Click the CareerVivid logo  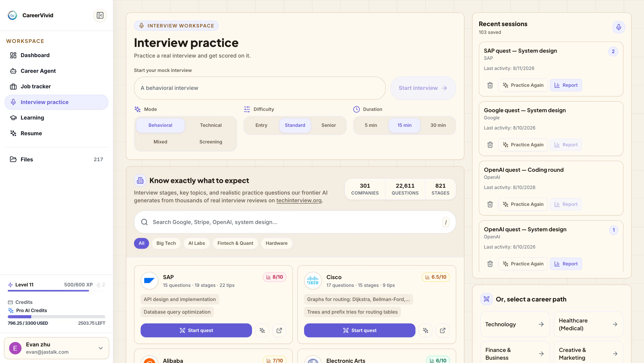click(12, 15)
